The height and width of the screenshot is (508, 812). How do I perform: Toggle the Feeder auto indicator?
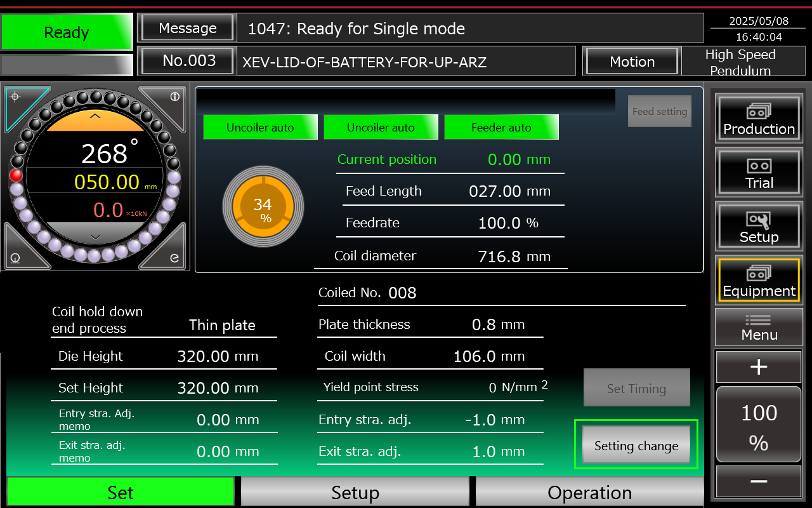coord(501,128)
